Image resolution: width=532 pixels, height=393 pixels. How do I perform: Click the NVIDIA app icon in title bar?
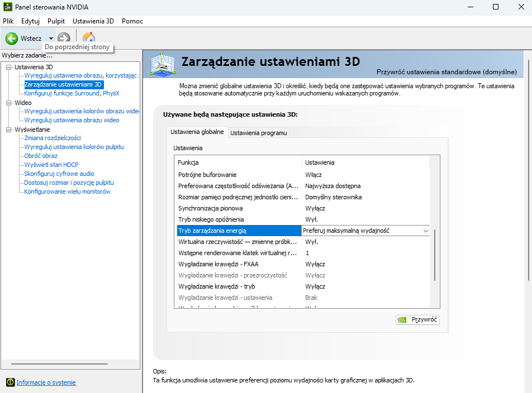[7, 7]
